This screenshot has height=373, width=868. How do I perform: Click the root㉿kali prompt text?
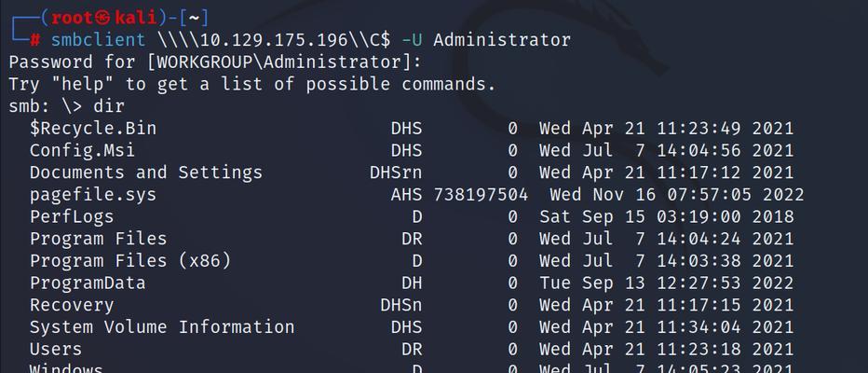(x=104, y=19)
